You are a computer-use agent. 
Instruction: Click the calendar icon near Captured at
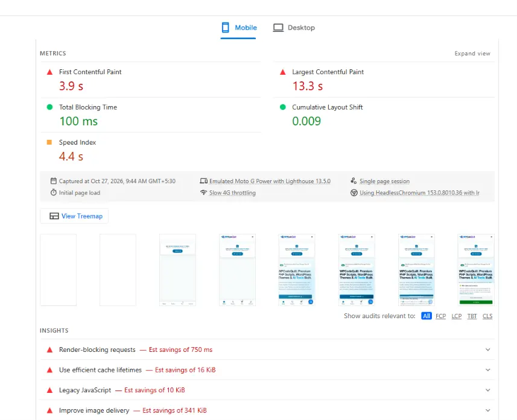pyautogui.click(x=54, y=181)
